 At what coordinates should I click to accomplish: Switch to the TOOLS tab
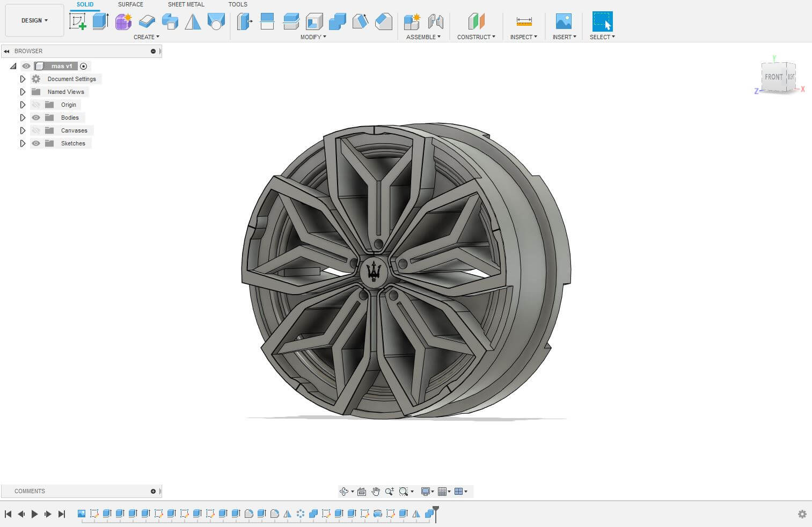pos(238,4)
